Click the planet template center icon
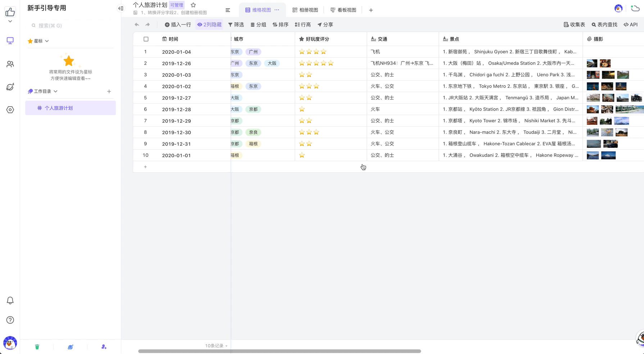The width and height of the screenshot is (644, 354). (71, 347)
